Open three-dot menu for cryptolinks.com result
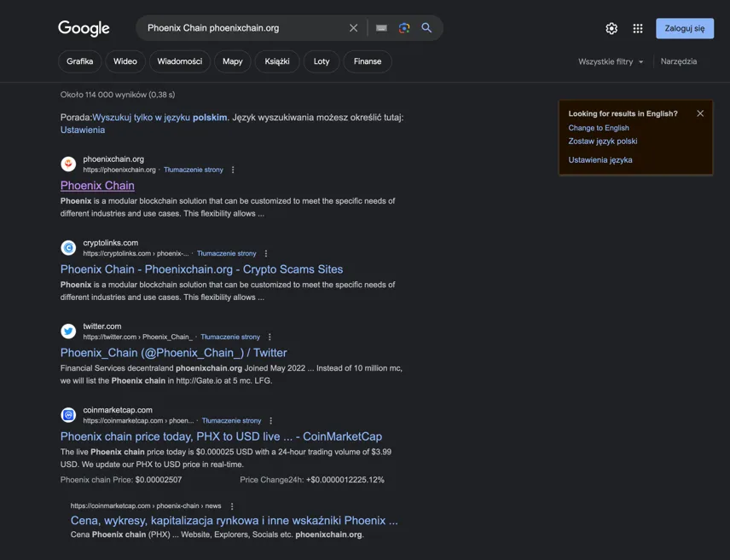The width and height of the screenshot is (730, 560). tap(266, 254)
